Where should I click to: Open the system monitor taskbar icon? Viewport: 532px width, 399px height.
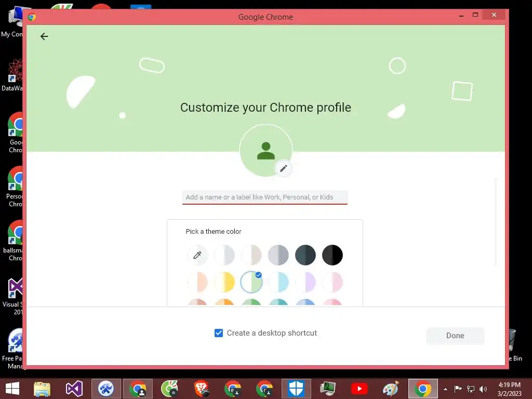pyautogui.click(x=328, y=389)
